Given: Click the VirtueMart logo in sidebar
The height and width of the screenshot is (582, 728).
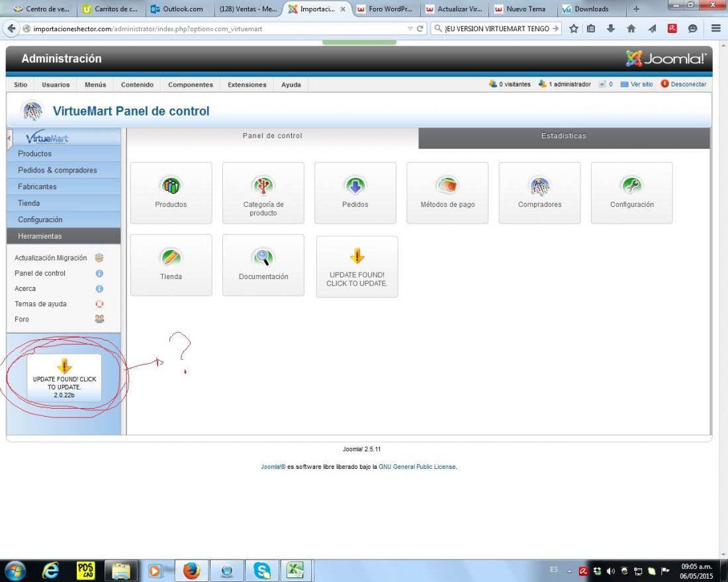Looking at the screenshot, I should (x=47, y=138).
